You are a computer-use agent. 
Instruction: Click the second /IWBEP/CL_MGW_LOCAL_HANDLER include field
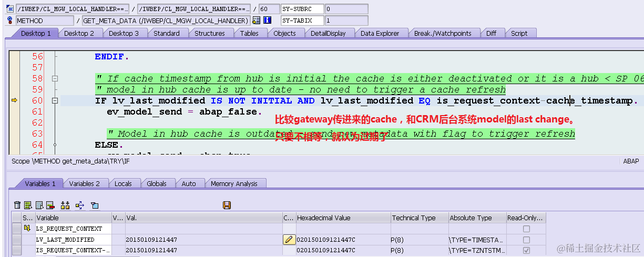pos(195,9)
